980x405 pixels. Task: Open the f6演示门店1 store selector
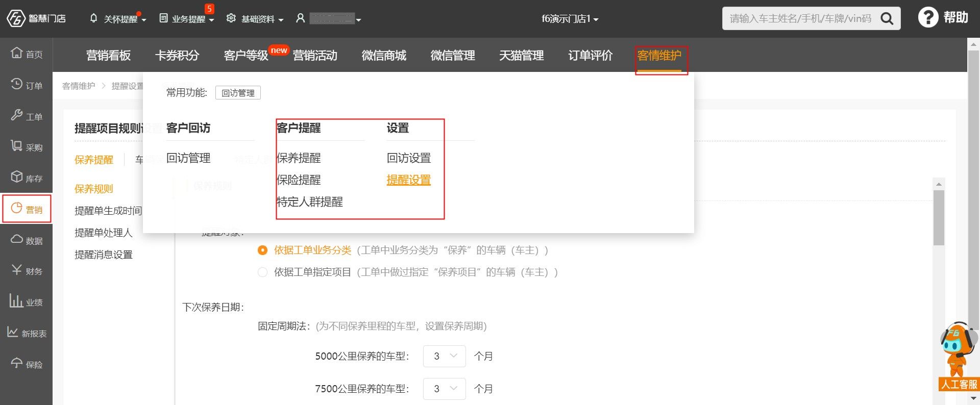coord(570,19)
